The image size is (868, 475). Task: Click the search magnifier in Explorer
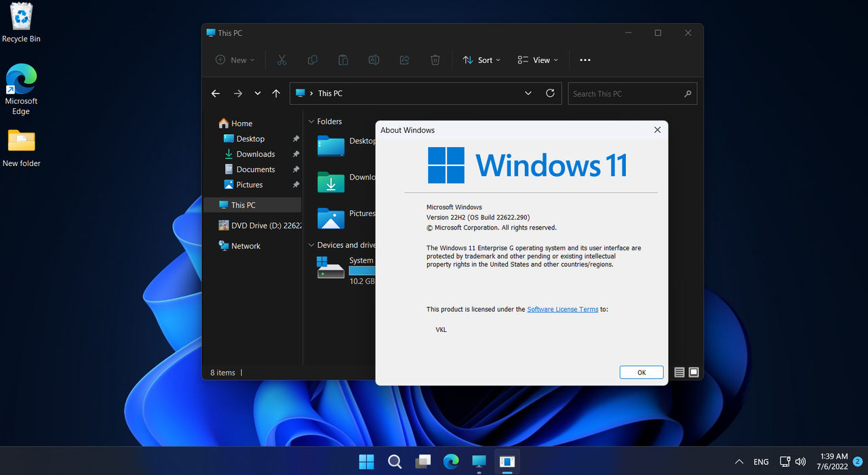pyautogui.click(x=688, y=94)
